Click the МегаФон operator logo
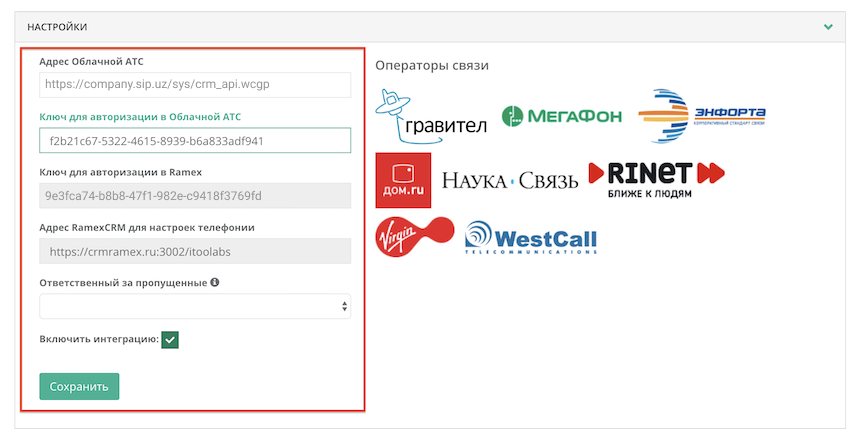The height and width of the screenshot is (429, 850). [561, 116]
